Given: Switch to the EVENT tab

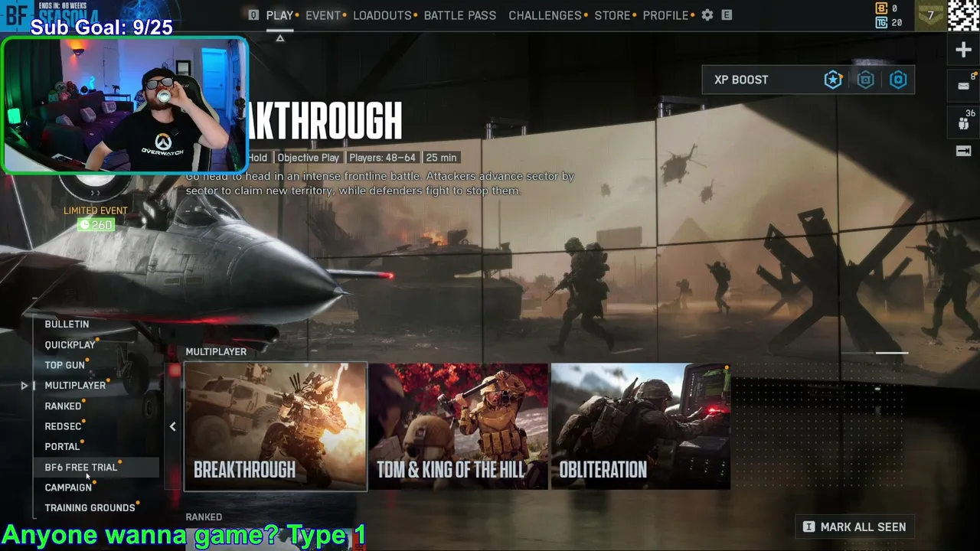Looking at the screenshot, I should pyautogui.click(x=323, y=15).
